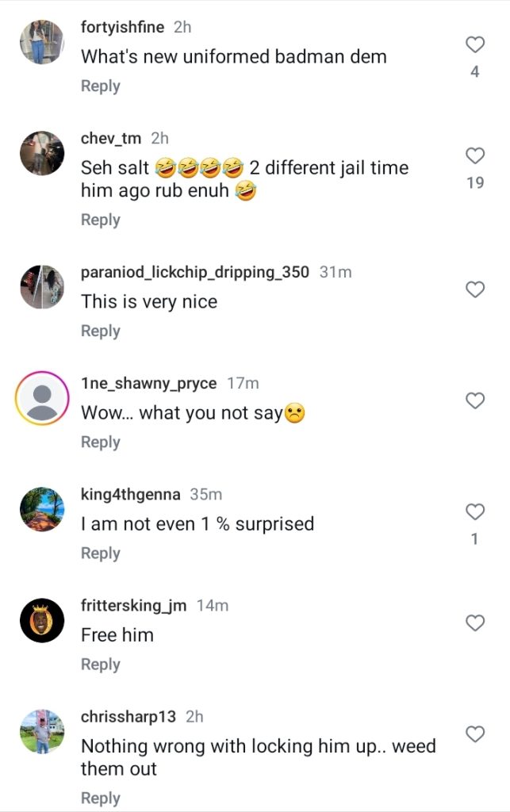Viewport: 510px width, 812px height.
Task: Open fortyishfine's profile picture
Action: click(42, 42)
